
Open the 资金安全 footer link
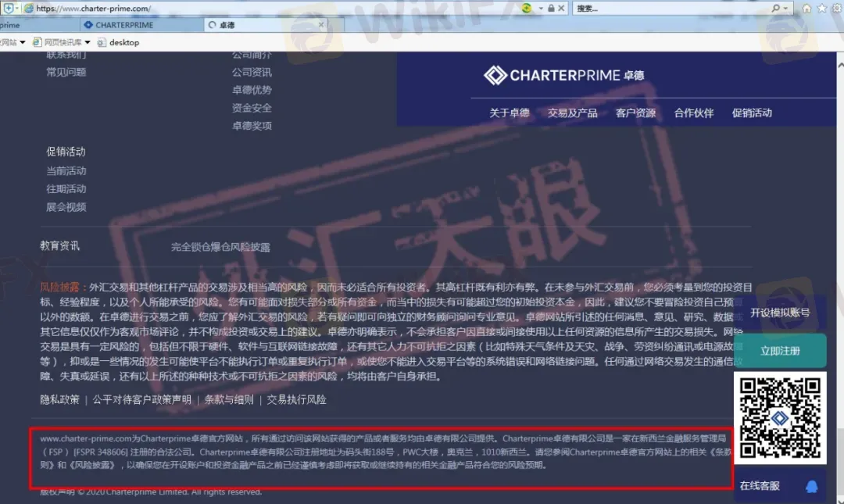pyautogui.click(x=252, y=108)
